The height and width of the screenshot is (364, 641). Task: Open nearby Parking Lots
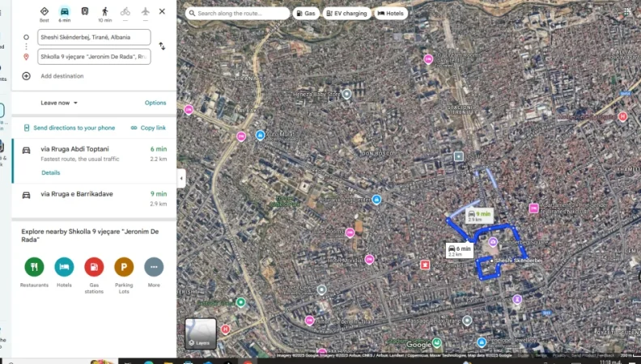124,267
